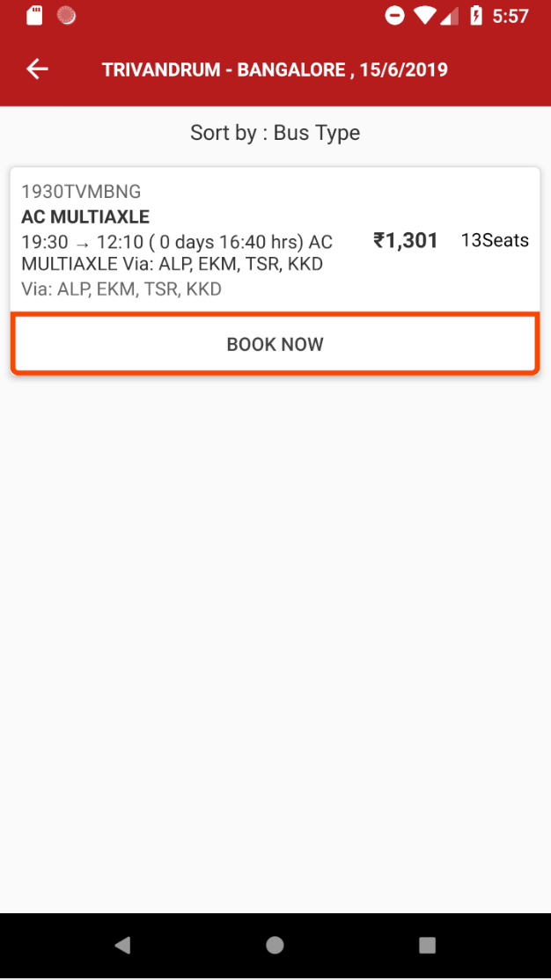Tap Android back navigation triangle
Viewport: 551px width, 980px height.
coord(123,945)
